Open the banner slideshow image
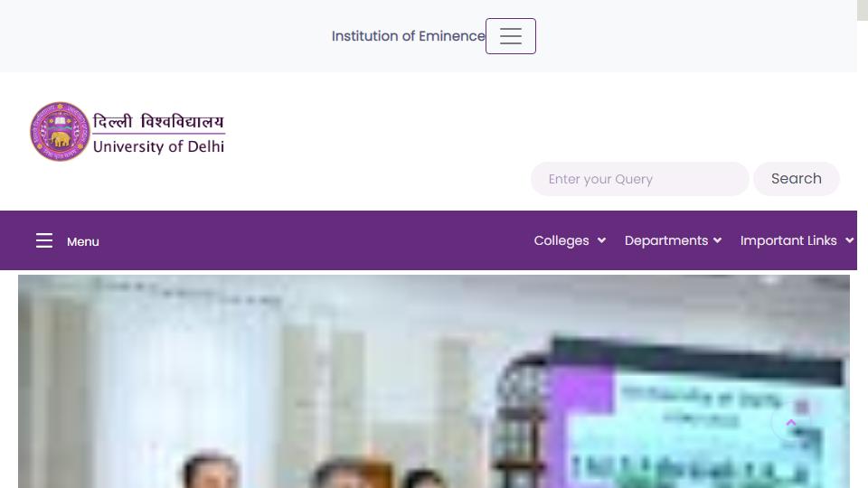Screen dimensions: 868x488 coord(434,381)
